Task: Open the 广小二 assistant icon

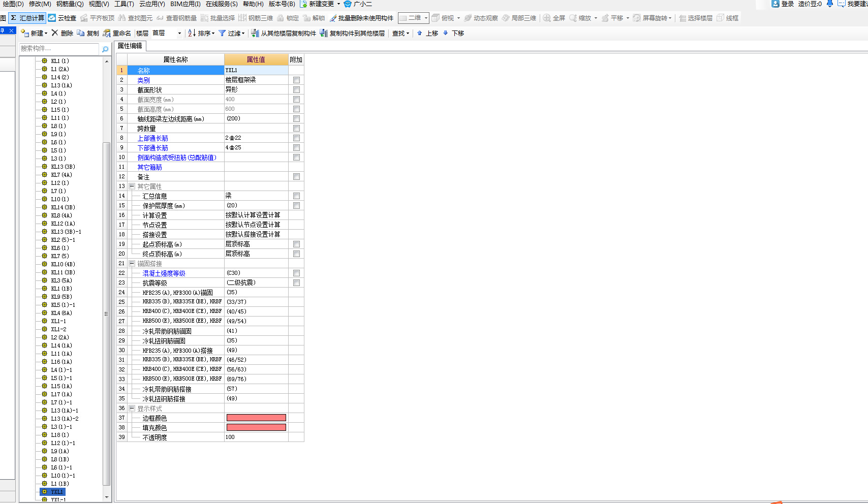Action: click(x=348, y=4)
